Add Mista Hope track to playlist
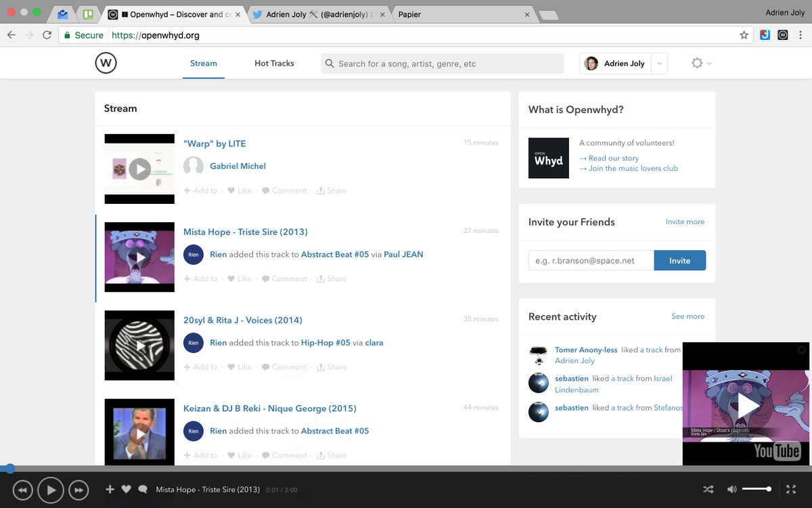The width and height of the screenshot is (812, 508). [x=201, y=278]
